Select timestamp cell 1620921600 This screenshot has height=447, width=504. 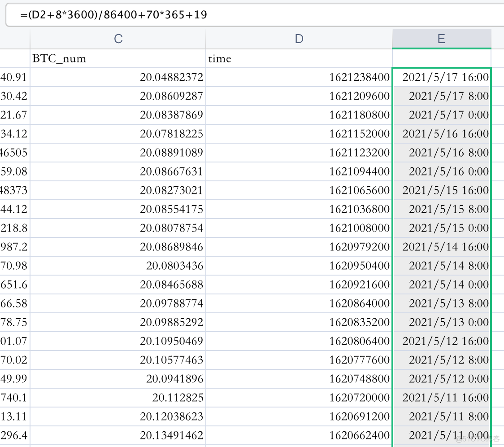tap(299, 285)
